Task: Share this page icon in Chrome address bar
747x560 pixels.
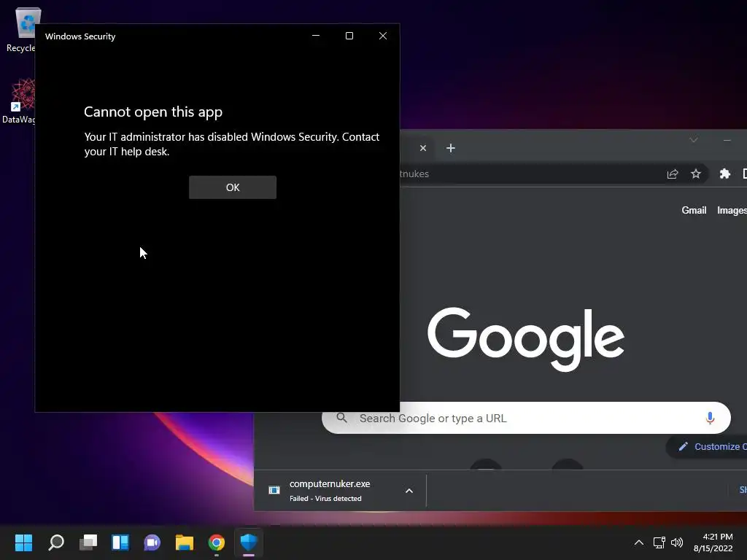Action: pos(672,174)
